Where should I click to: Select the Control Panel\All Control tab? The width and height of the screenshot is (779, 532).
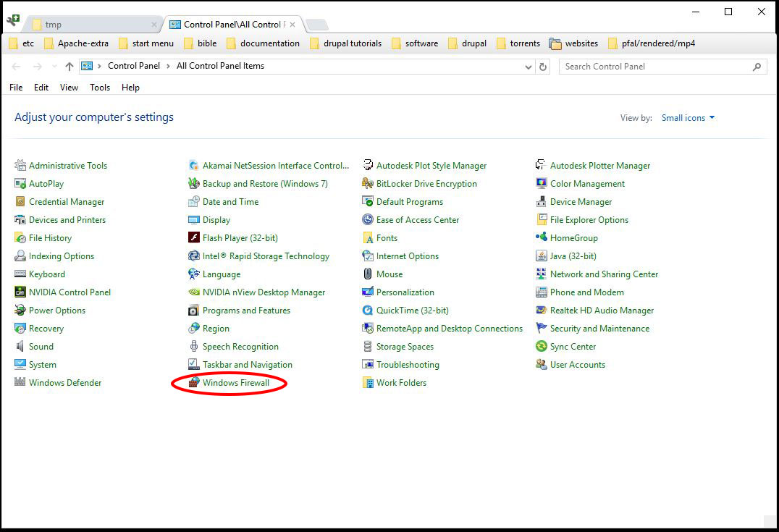coord(232,25)
